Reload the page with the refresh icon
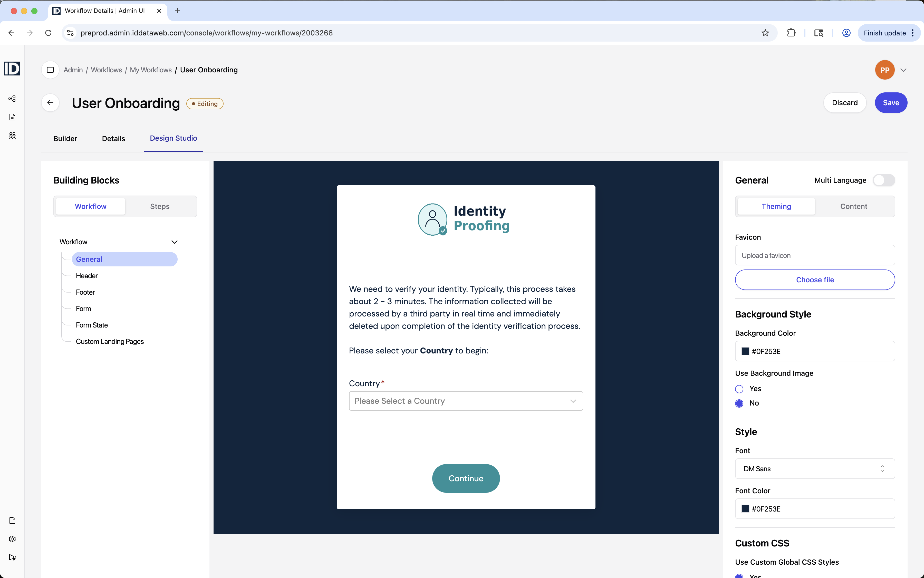The height and width of the screenshot is (578, 924). click(x=48, y=33)
